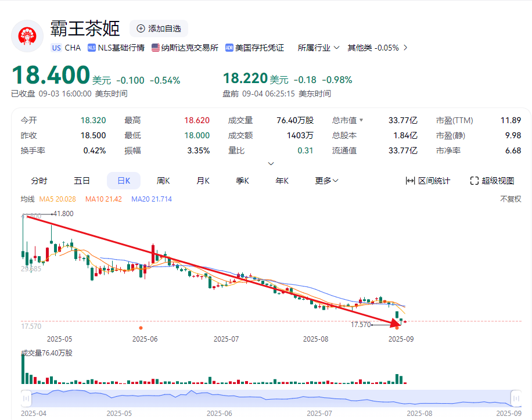The height and width of the screenshot is (420, 532).
Task: Click the MA10 21.42 indicator label
Action: tap(103, 199)
